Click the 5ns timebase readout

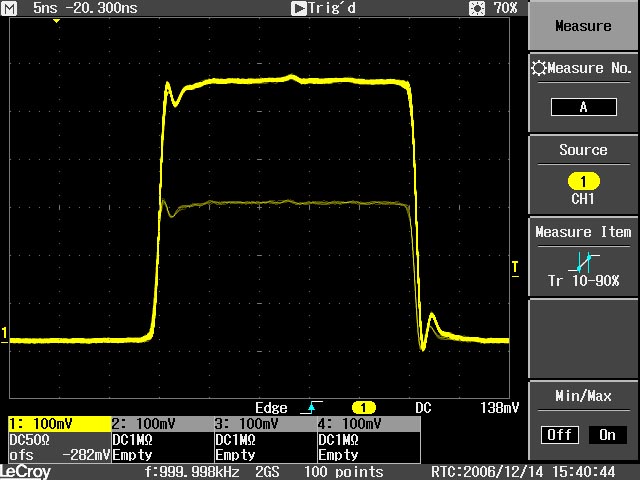point(44,8)
